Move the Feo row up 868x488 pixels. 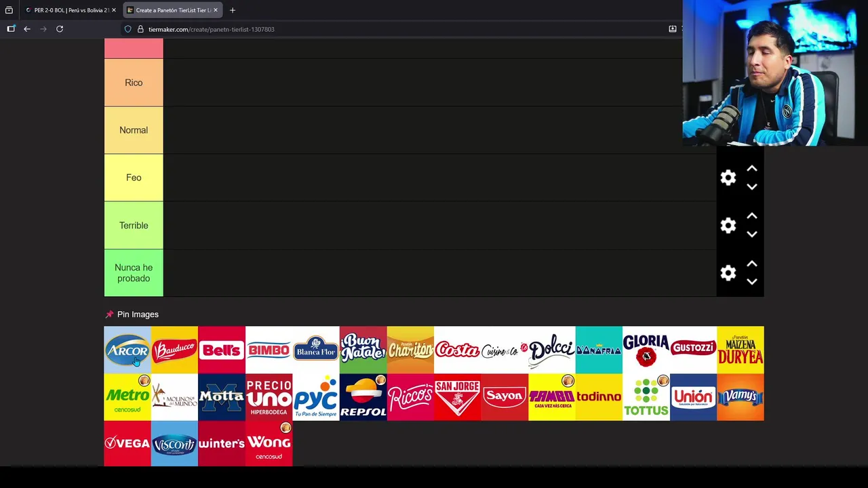752,169
